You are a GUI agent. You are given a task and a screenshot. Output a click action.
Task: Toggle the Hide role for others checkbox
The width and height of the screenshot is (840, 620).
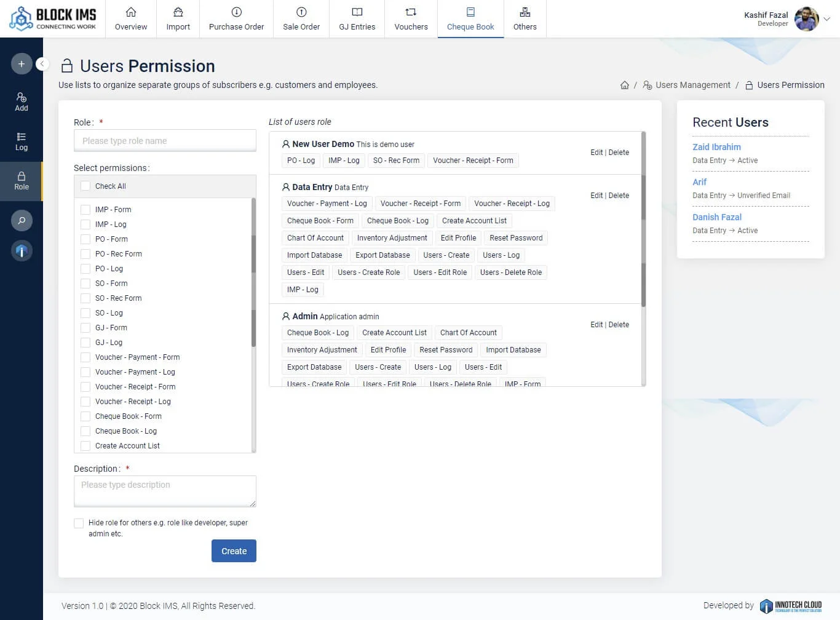coord(79,523)
